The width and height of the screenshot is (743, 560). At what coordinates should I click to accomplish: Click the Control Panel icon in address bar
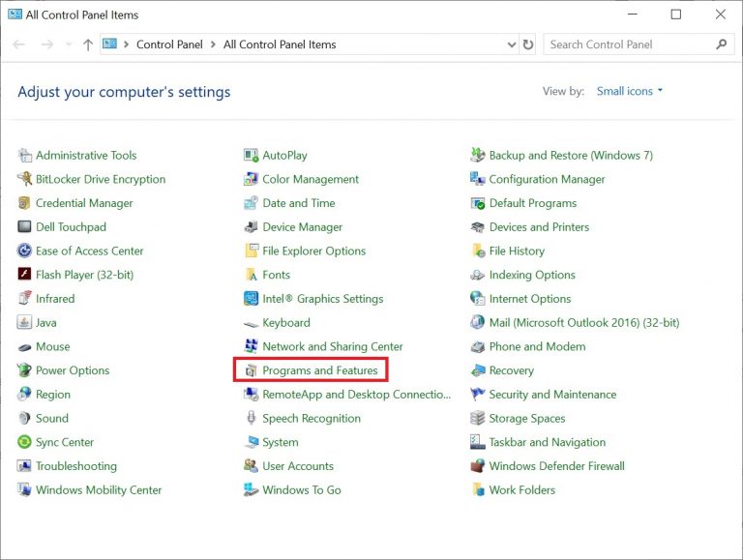[x=109, y=44]
